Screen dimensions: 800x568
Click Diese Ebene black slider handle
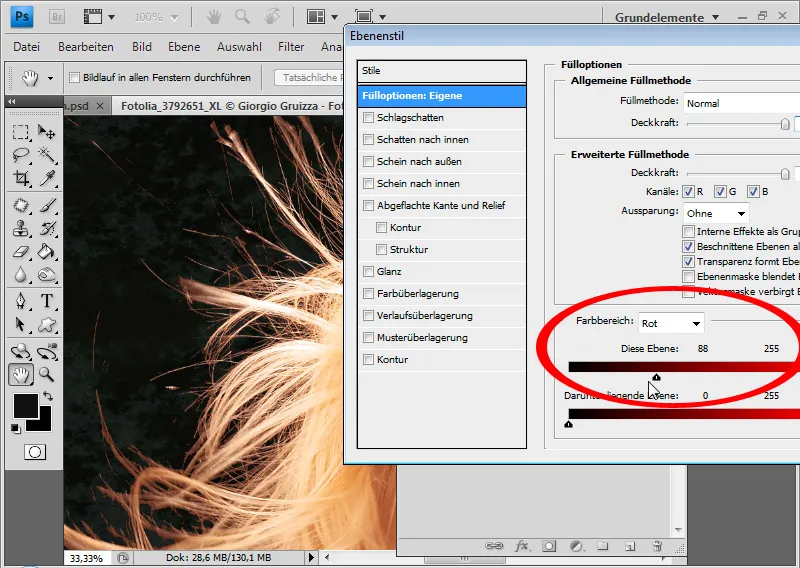tap(657, 377)
